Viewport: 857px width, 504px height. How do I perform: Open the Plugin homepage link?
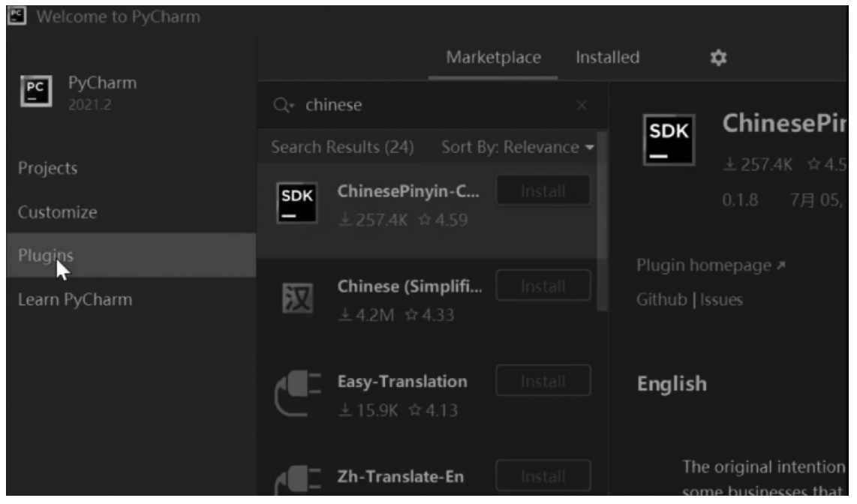[x=711, y=265]
